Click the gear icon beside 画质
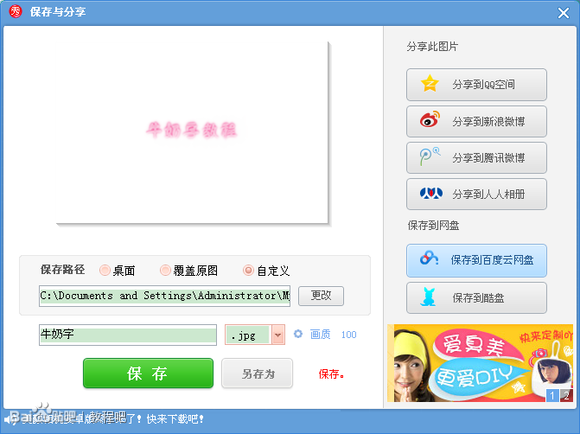This screenshot has width=580, height=434. point(298,334)
